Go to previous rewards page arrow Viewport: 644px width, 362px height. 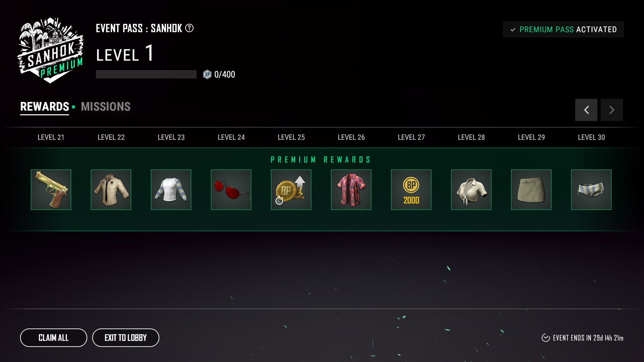click(x=586, y=110)
